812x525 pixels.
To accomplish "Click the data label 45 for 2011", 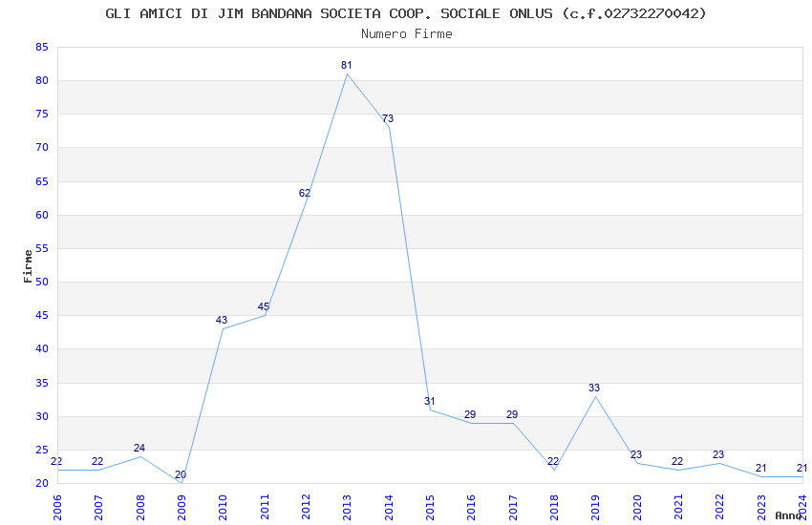I will (264, 306).
